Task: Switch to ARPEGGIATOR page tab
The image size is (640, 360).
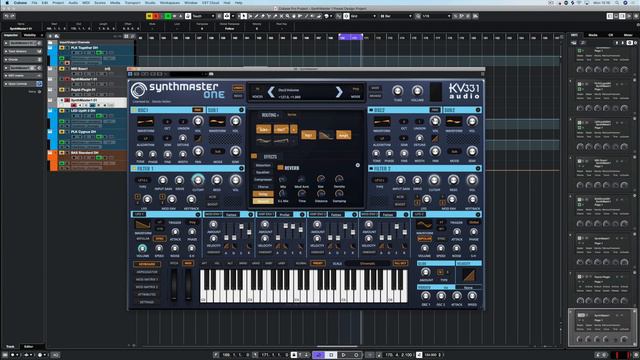Action: [147, 272]
